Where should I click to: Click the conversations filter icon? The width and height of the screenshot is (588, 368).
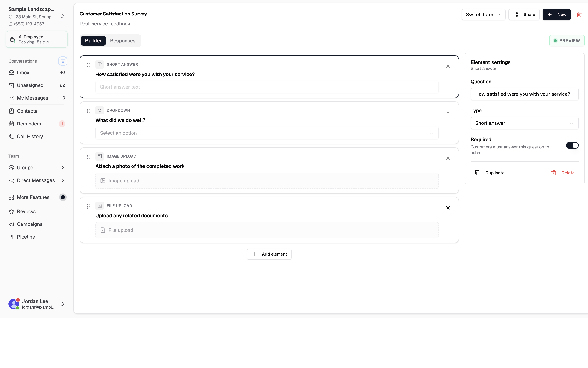point(63,61)
